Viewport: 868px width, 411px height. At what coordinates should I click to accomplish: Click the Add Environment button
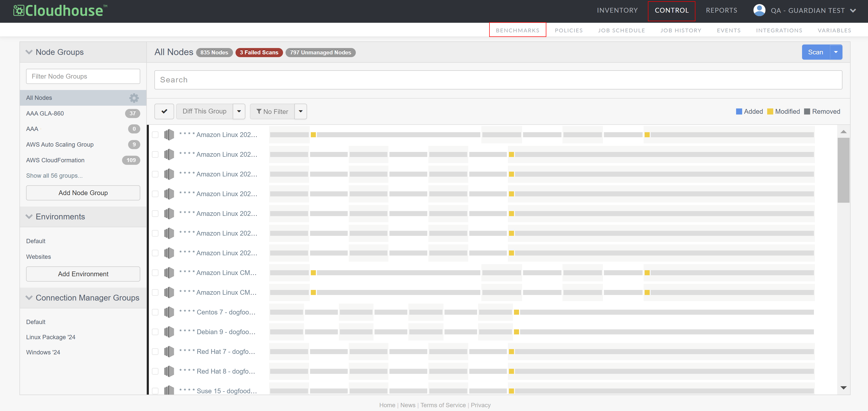point(83,274)
